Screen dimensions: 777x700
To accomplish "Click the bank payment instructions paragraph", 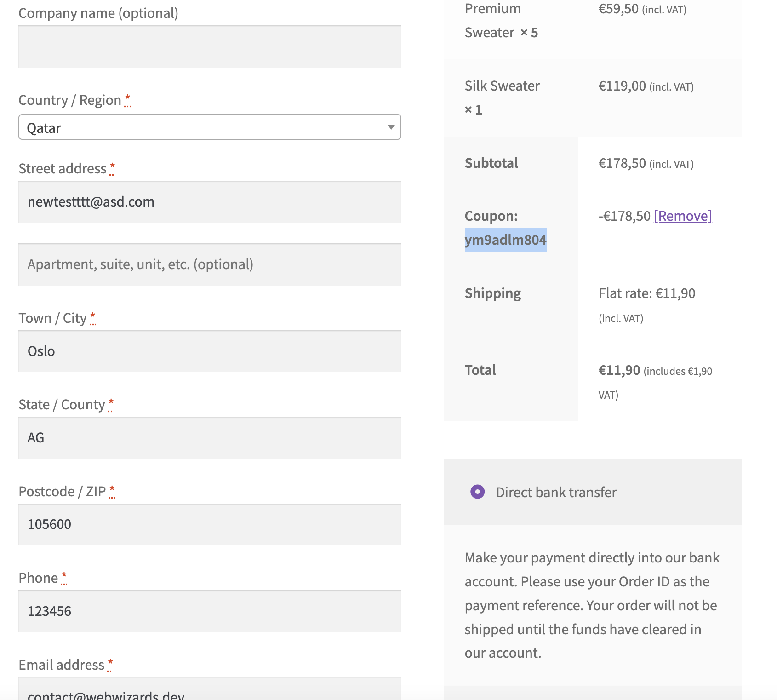I will point(592,605).
